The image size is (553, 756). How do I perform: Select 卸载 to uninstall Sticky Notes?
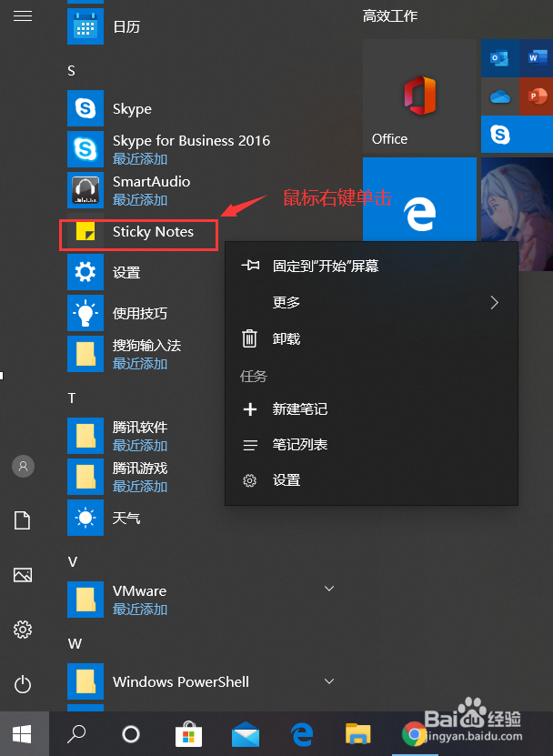point(371,339)
